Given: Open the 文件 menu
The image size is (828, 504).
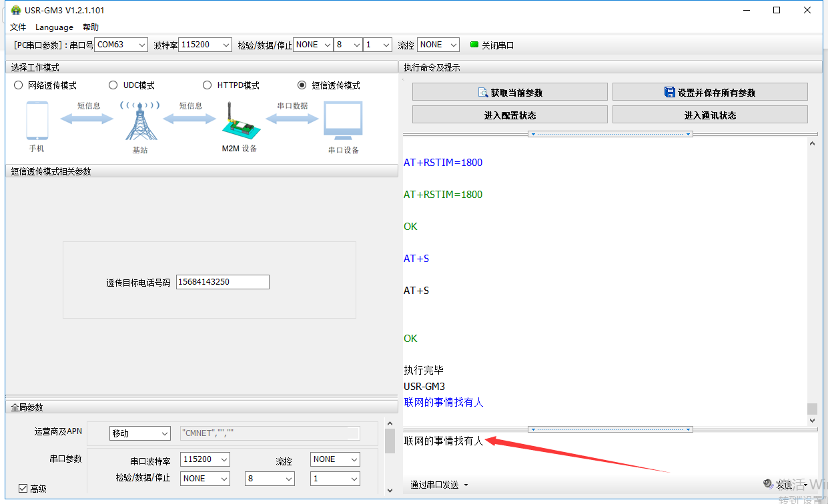Looking at the screenshot, I should point(18,27).
